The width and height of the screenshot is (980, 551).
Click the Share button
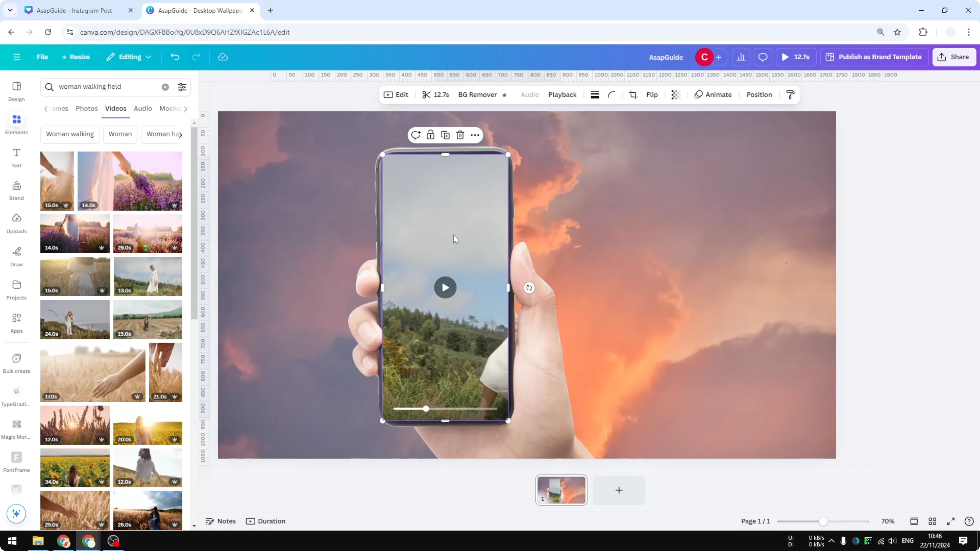point(955,57)
